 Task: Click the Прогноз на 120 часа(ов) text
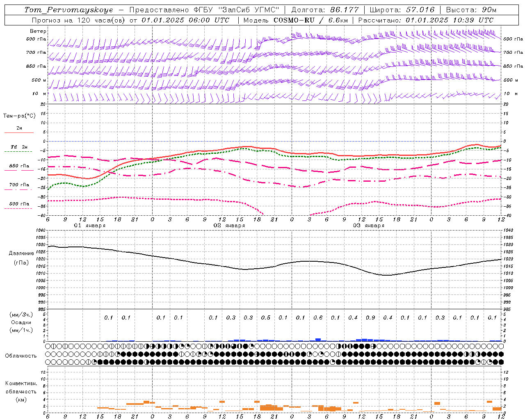point(79,20)
